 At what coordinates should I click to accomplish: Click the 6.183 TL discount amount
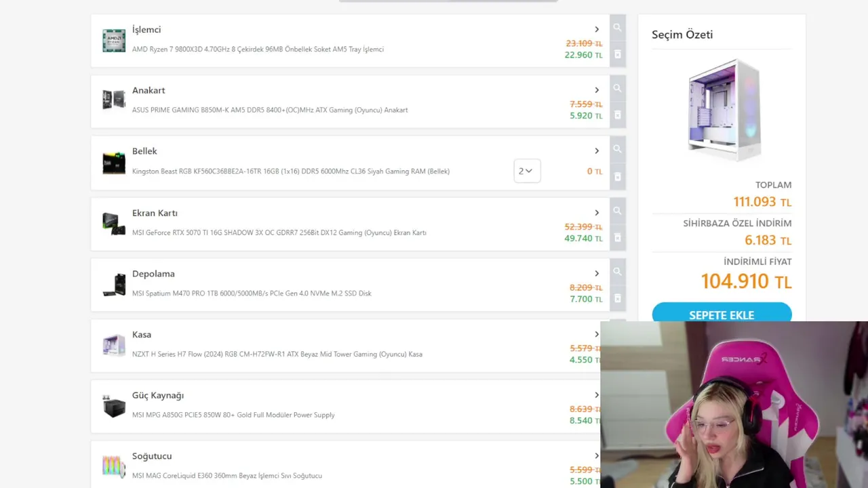tap(768, 240)
